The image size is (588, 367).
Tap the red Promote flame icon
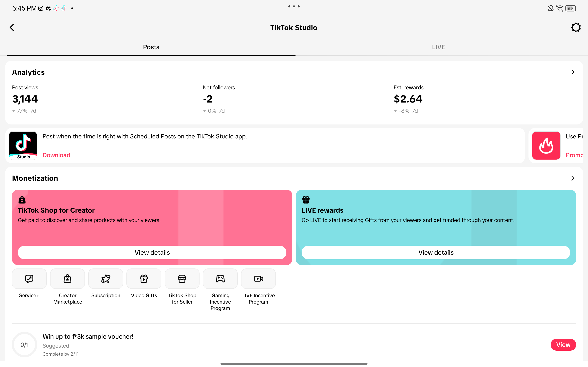546,146
